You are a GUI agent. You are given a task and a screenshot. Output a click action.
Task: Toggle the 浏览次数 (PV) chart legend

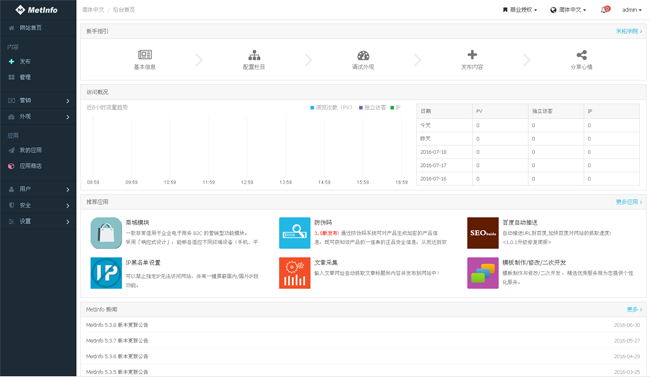[331, 107]
